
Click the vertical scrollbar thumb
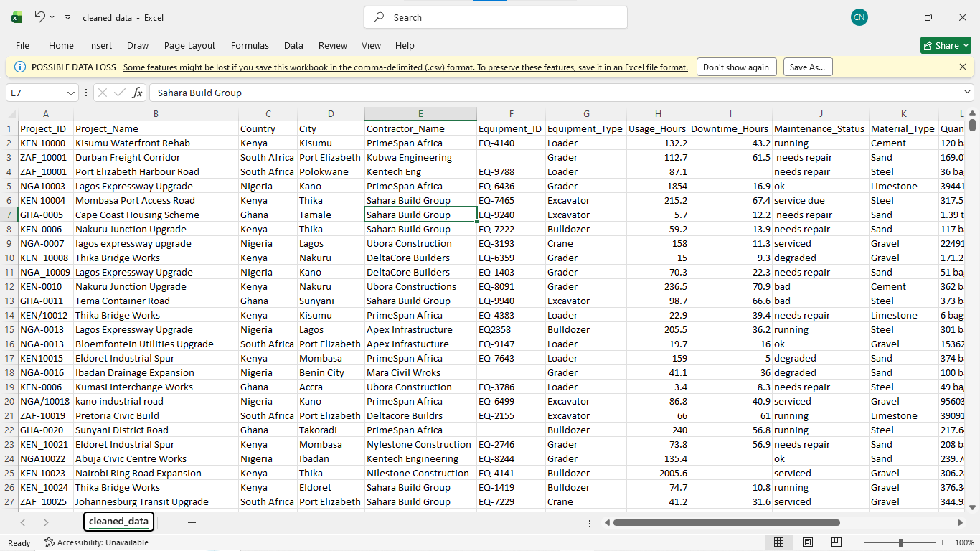973,126
